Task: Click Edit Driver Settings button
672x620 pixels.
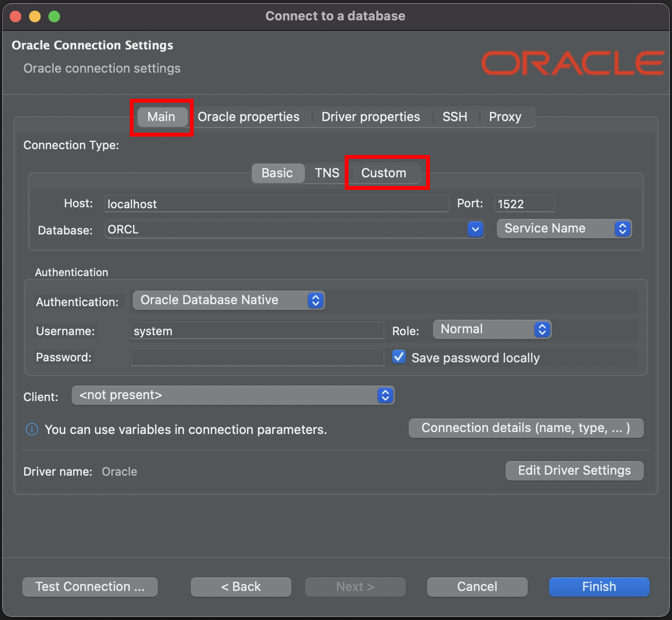Action: point(575,471)
